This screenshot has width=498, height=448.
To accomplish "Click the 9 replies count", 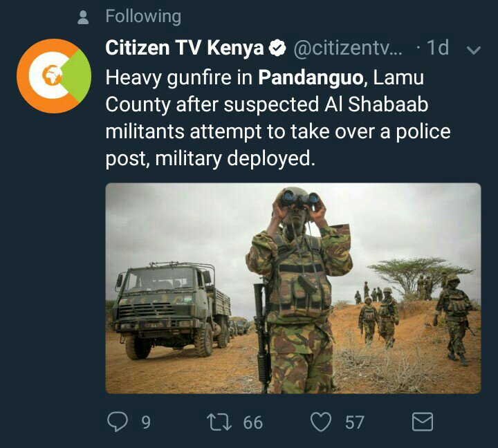I will [x=146, y=422].
